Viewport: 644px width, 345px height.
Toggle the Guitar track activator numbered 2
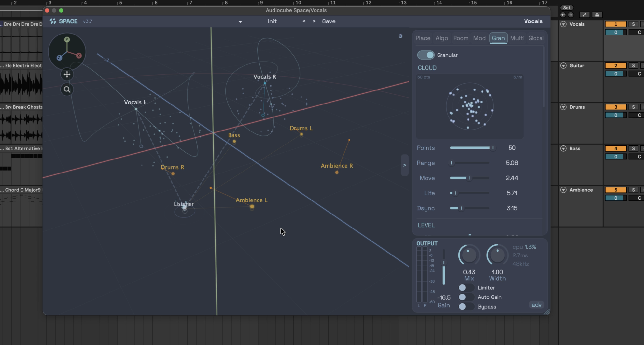tap(616, 65)
